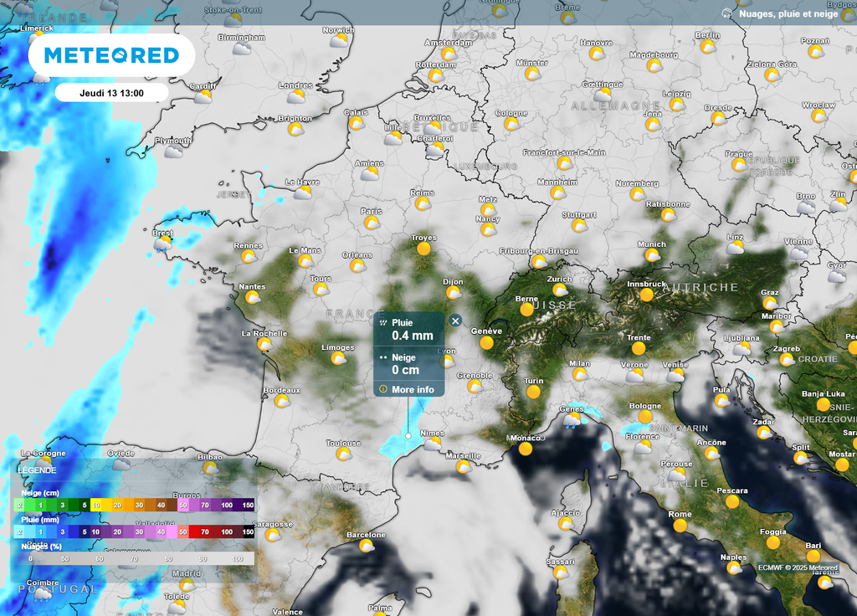Click the Jeudi 13 13:00 date selector
Viewport: 857px width, 616px height.
click(111, 93)
